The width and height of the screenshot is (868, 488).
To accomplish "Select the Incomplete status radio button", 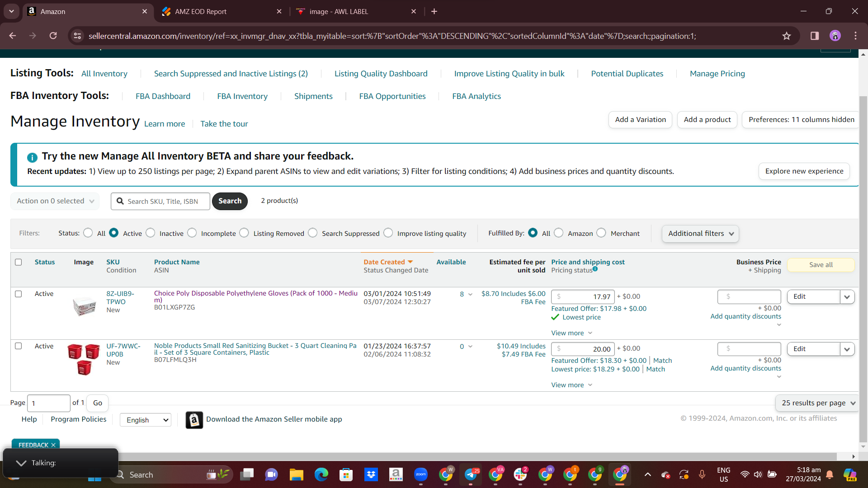I will coord(192,233).
